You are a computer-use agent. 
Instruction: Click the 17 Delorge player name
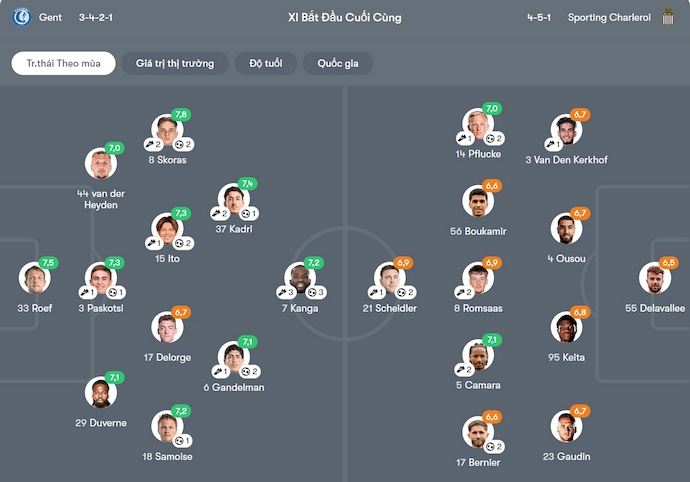(167, 357)
